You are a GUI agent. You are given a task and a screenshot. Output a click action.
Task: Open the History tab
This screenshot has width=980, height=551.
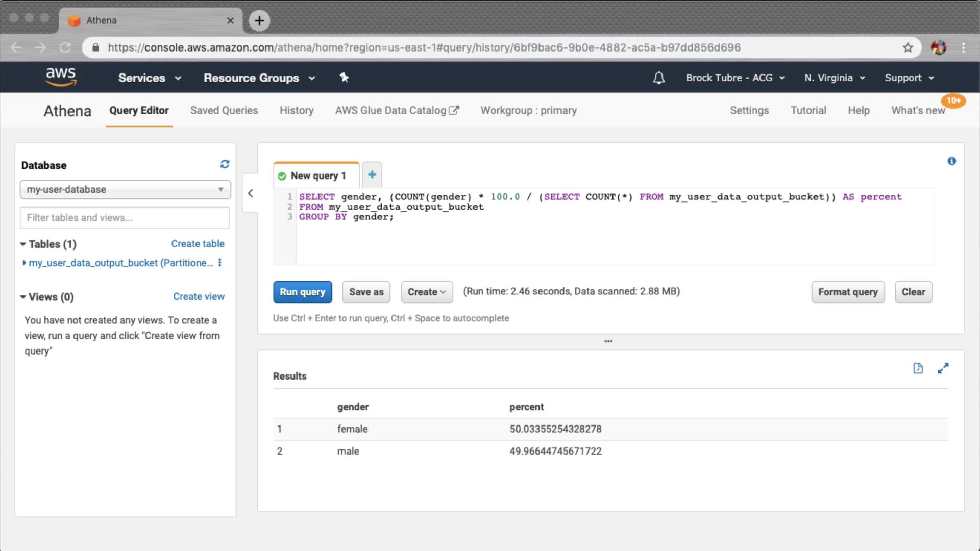[x=297, y=110]
